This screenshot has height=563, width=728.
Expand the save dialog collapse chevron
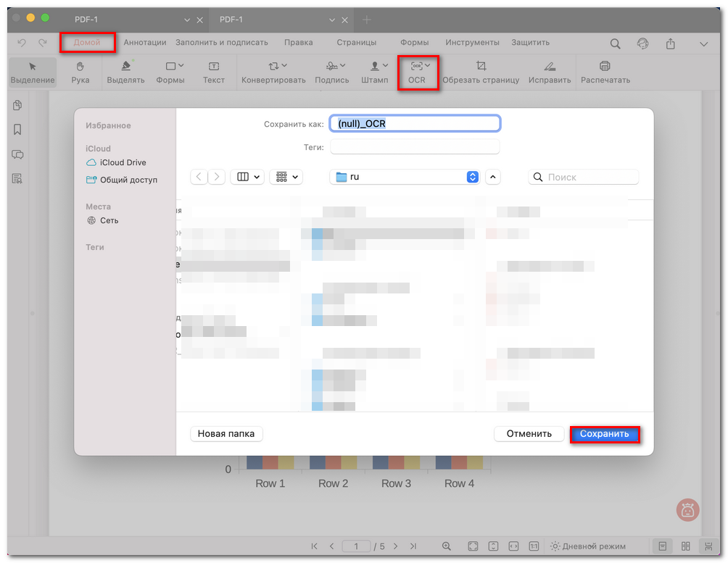coord(493,177)
